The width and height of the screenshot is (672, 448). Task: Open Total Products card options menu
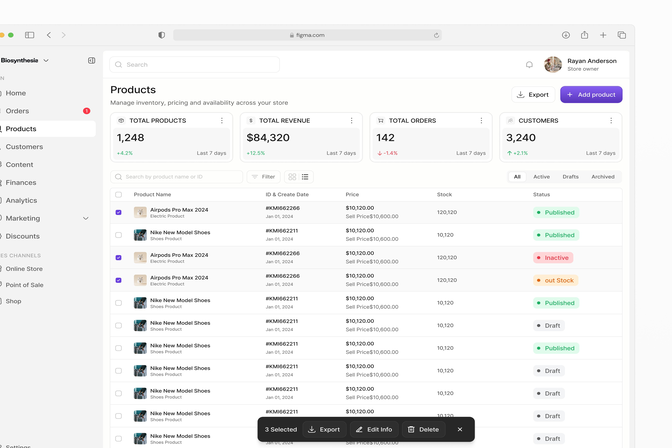[x=222, y=120]
